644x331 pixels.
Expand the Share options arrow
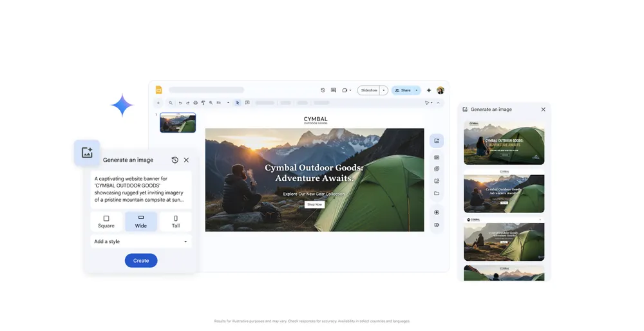click(417, 90)
